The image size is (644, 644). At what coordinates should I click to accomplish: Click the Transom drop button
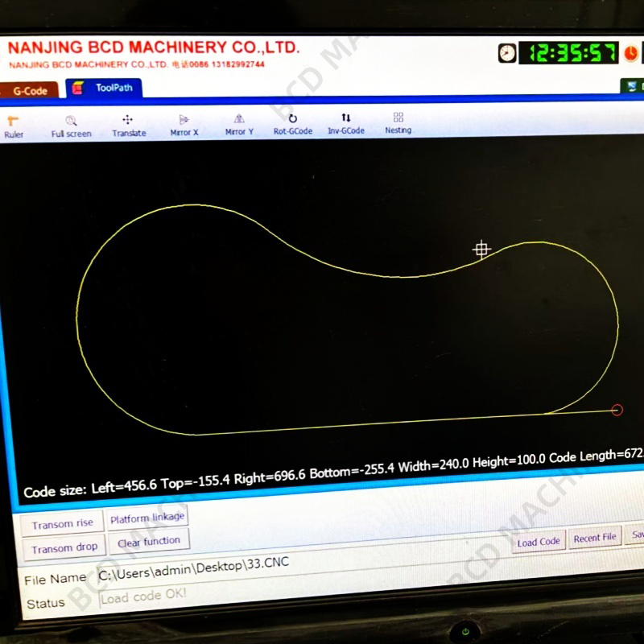pyautogui.click(x=64, y=548)
